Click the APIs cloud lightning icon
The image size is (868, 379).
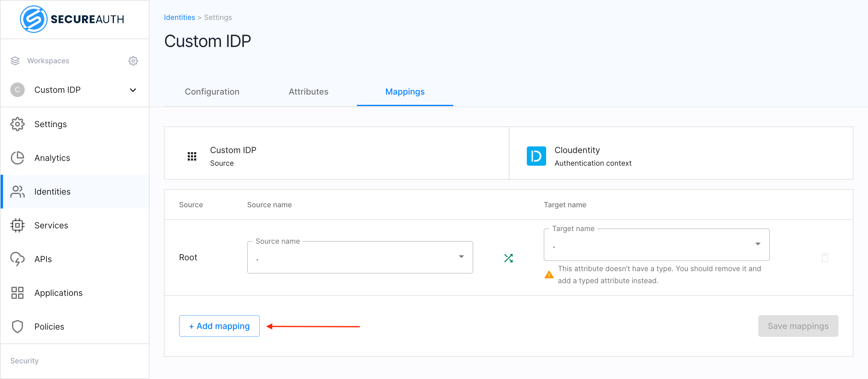(17, 259)
